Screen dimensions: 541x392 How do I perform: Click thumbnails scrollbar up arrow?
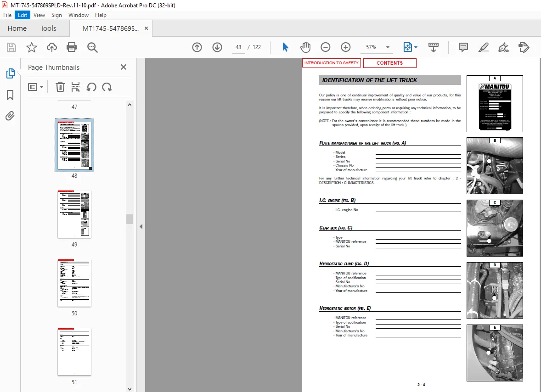[x=130, y=105]
